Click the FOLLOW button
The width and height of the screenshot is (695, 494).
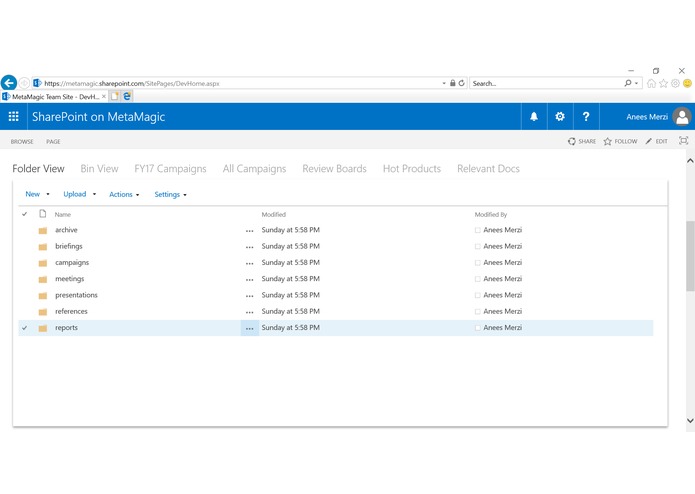tap(620, 141)
